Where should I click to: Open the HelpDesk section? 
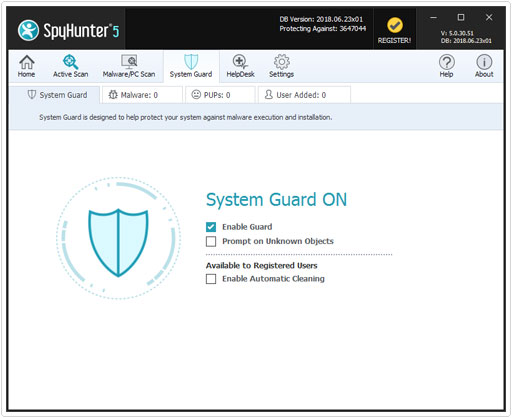240,66
